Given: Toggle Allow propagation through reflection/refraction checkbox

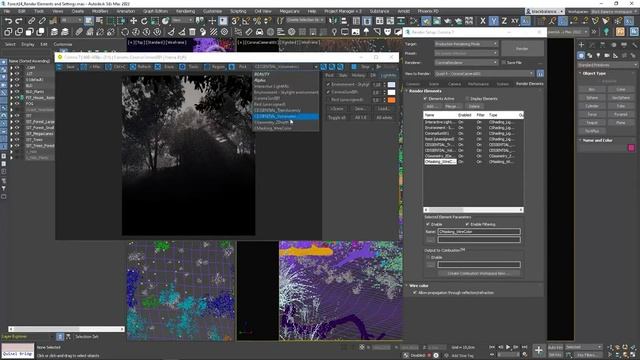Looking at the screenshot, I should pyautogui.click(x=415, y=293).
